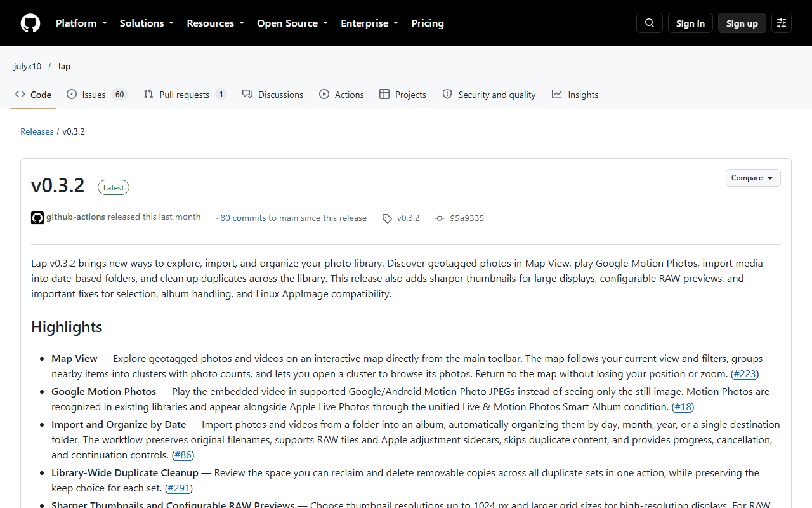Click the Latest release badge
The height and width of the screenshot is (508, 812).
[x=114, y=187]
